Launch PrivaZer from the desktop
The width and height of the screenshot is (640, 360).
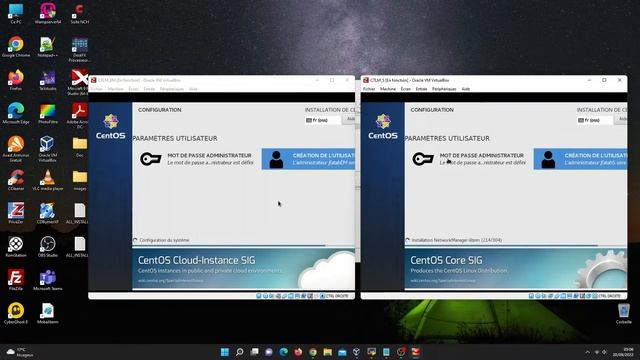[x=16, y=213]
